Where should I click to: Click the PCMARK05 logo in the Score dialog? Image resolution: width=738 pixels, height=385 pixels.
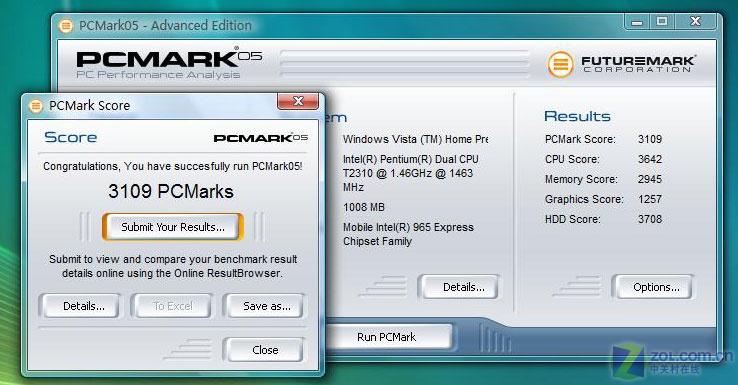tap(261, 137)
